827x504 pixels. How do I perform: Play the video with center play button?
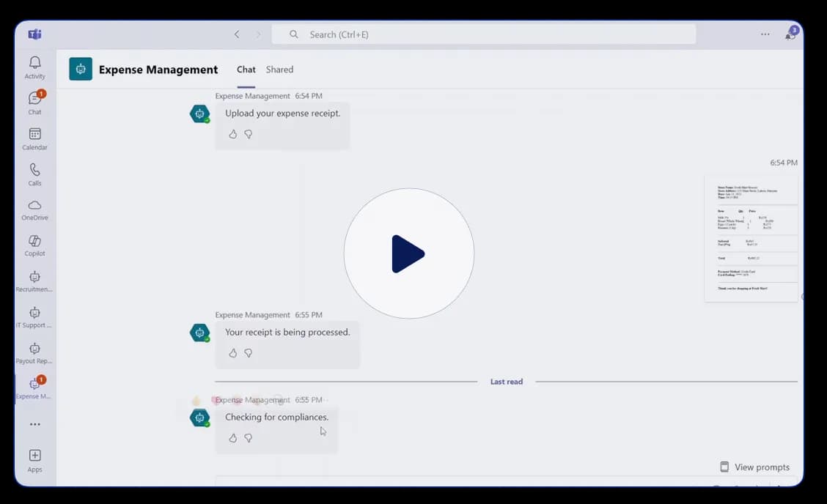(x=409, y=253)
